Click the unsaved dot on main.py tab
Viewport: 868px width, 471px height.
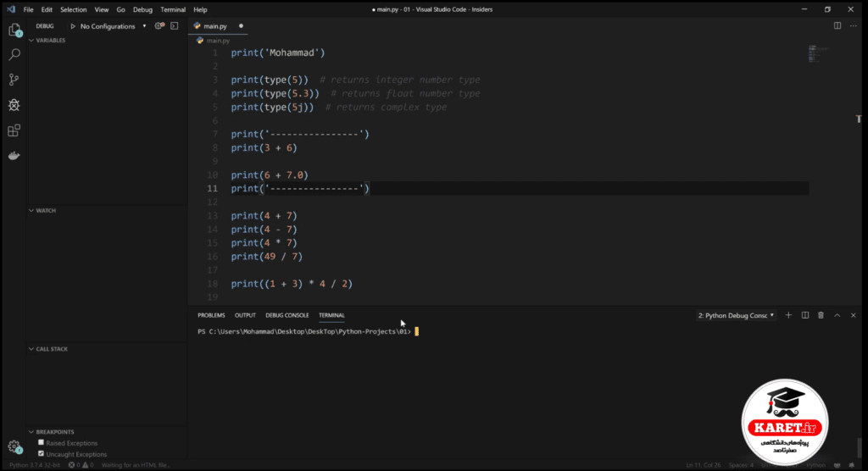pos(241,26)
